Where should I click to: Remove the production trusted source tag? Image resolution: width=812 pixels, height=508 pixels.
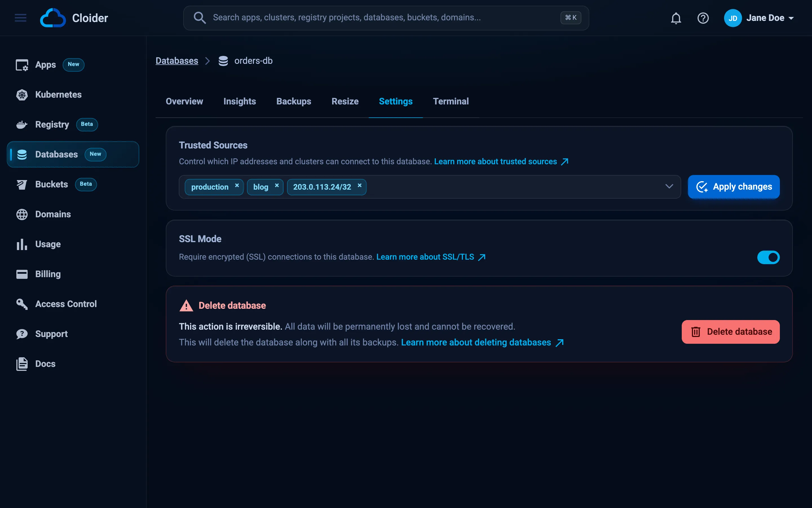(237, 185)
